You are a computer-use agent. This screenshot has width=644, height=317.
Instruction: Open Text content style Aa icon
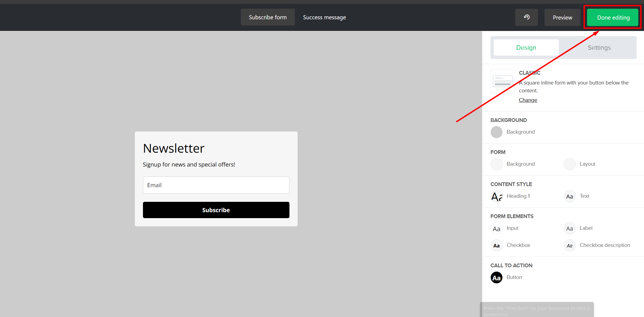569,196
